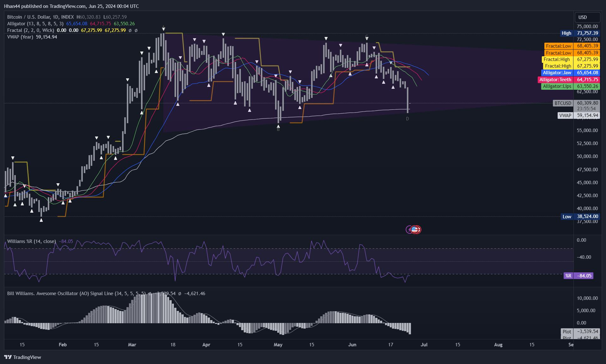This screenshot has width=606, height=364.
Task: Click the Alligator:Jaw price axis label
Action: tap(571, 73)
